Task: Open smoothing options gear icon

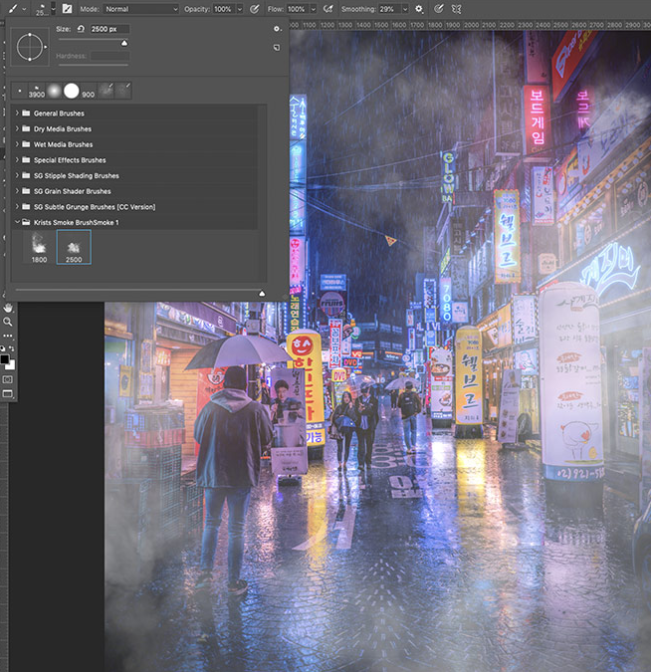Action: click(419, 9)
